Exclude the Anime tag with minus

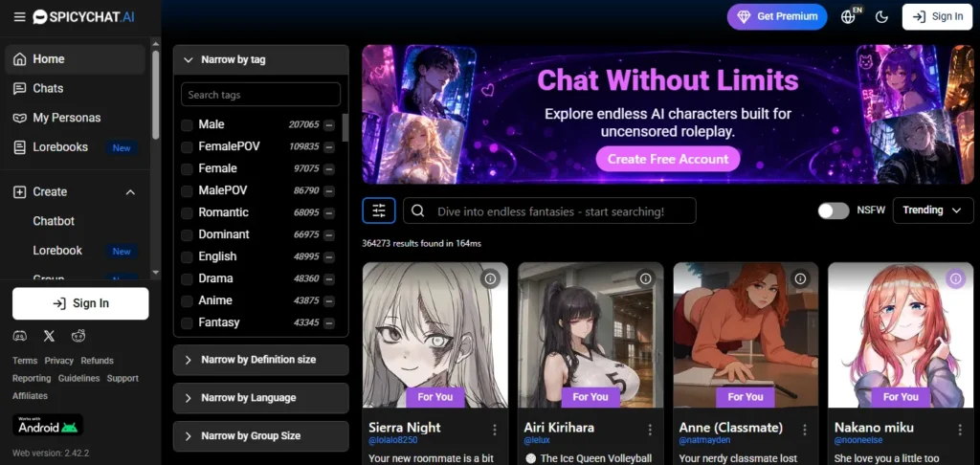click(329, 301)
